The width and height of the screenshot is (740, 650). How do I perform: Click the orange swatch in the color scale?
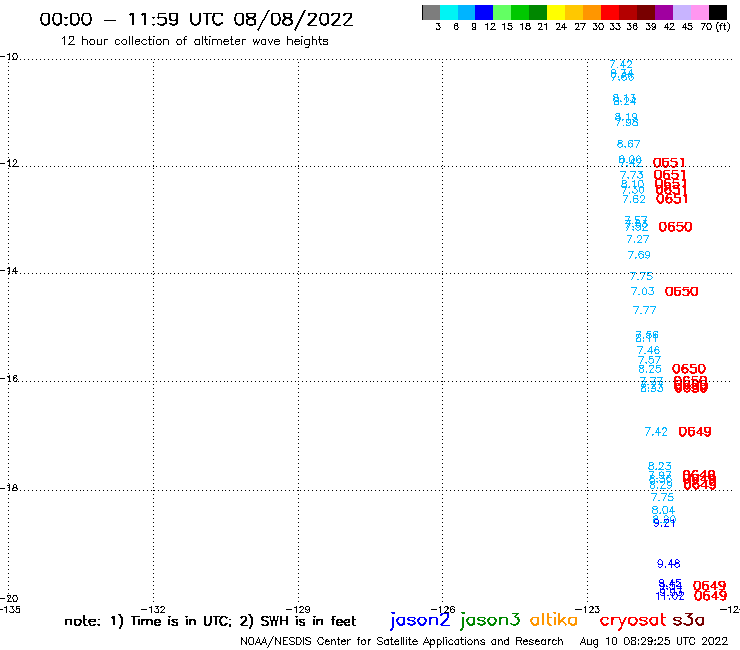click(592, 12)
